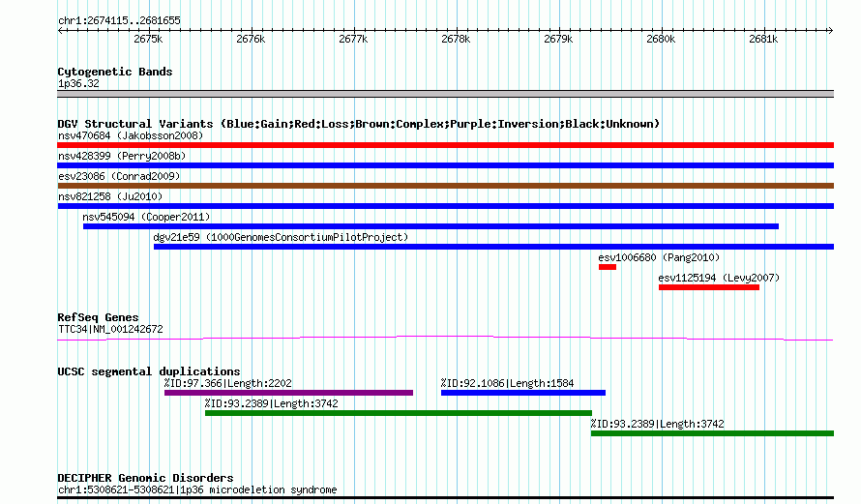Click the 'DECIPHER Genomic Disorders' track title

[x=145, y=478]
